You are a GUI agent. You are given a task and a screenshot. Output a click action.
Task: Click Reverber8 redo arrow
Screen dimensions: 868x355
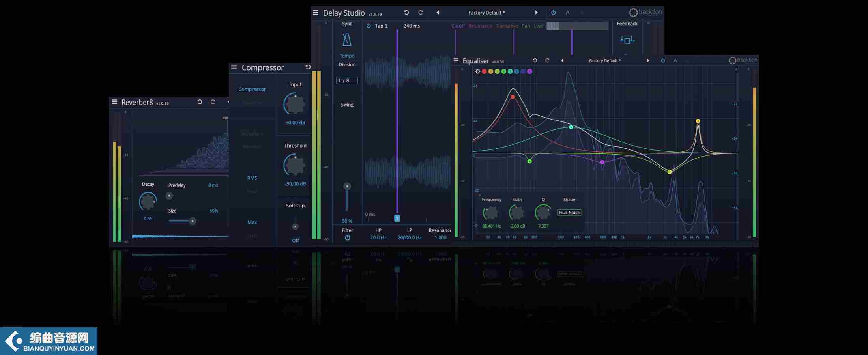tap(213, 102)
